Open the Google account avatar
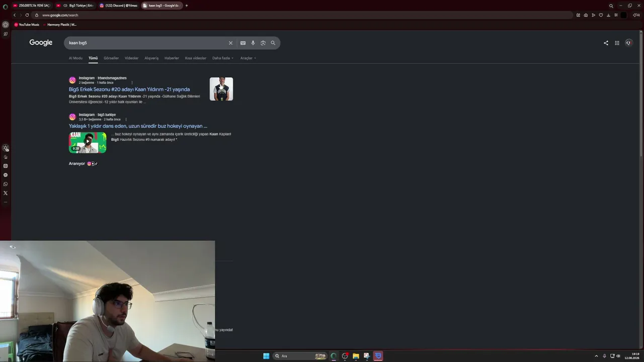 click(628, 43)
